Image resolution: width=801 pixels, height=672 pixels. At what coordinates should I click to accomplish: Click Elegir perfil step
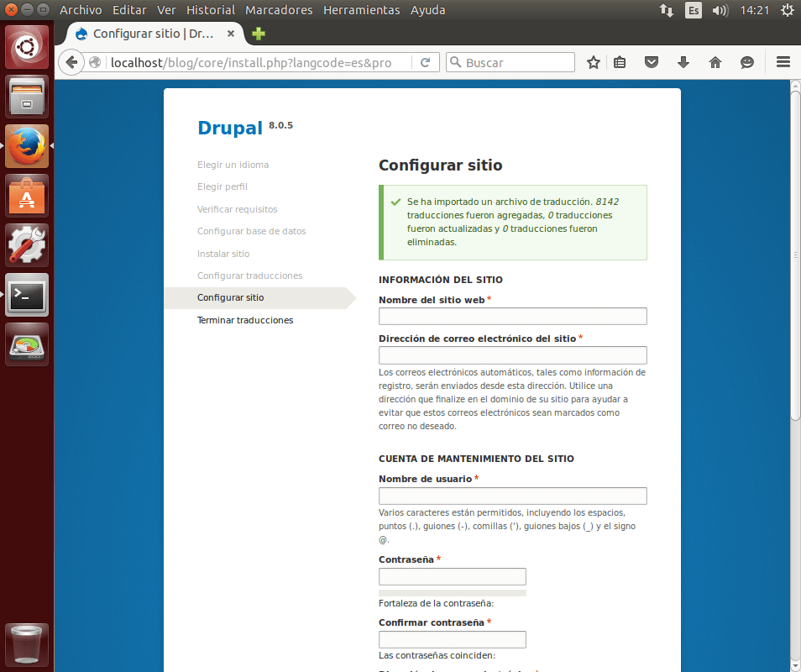click(x=222, y=186)
